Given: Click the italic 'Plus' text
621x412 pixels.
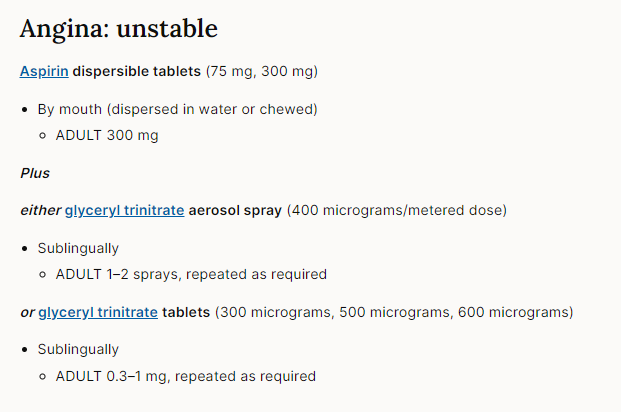Looking at the screenshot, I should point(35,173).
